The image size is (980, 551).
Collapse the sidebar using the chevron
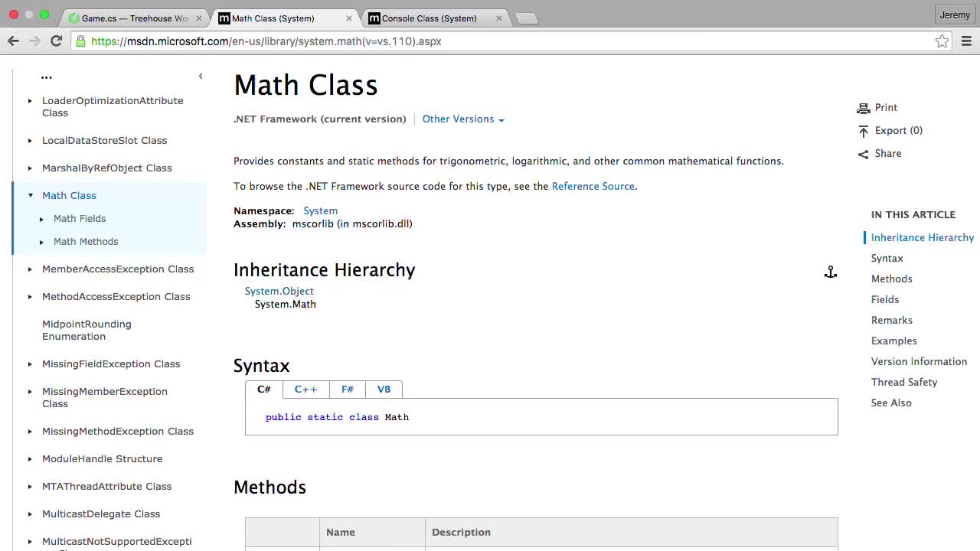click(x=201, y=76)
